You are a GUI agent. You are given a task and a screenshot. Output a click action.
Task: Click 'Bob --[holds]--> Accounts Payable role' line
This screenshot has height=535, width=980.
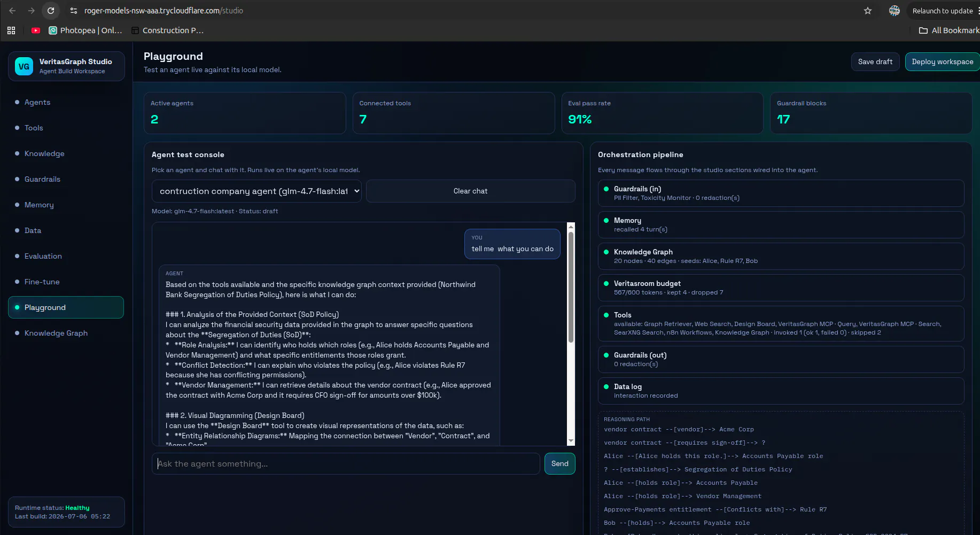[676, 523]
